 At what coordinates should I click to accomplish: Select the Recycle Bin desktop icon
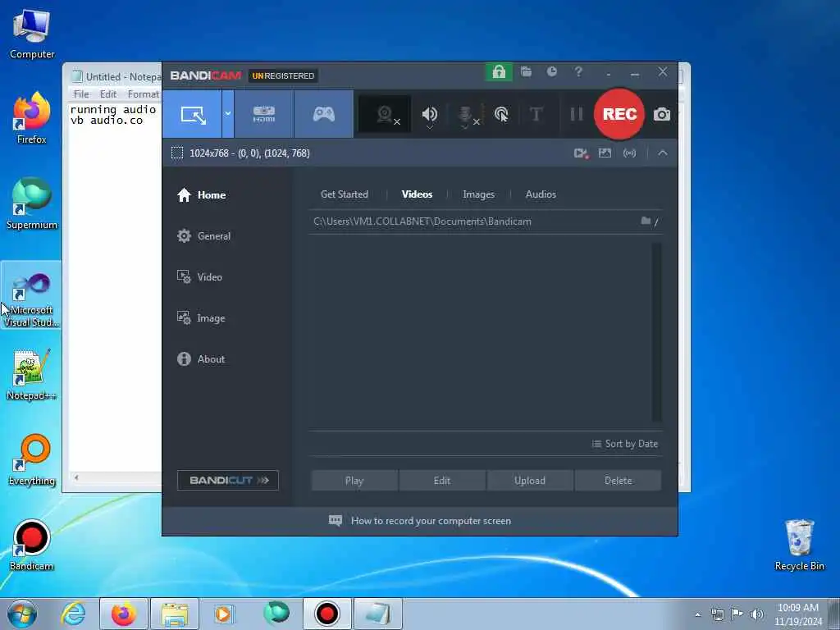coord(799,546)
